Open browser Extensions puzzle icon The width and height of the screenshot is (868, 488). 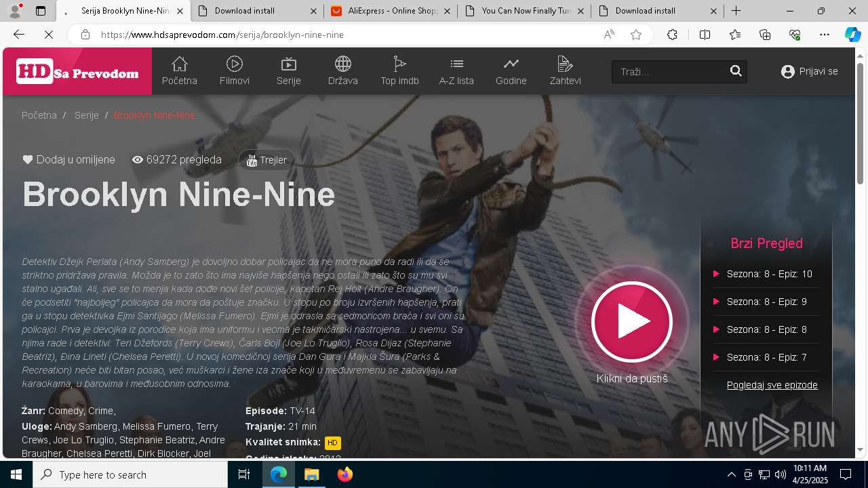pyautogui.click(x=672, y=35)
